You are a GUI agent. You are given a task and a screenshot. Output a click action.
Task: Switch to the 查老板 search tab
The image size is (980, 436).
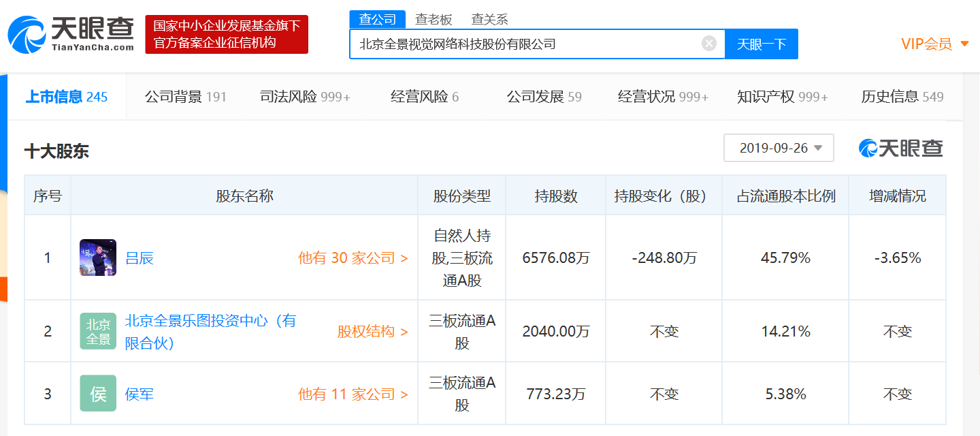click(434, 20)
